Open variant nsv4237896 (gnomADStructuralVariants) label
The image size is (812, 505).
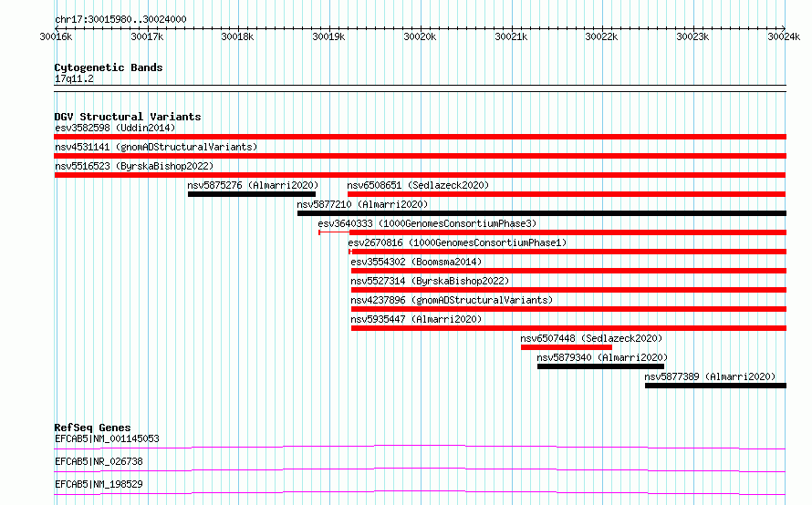pos(452,300)
